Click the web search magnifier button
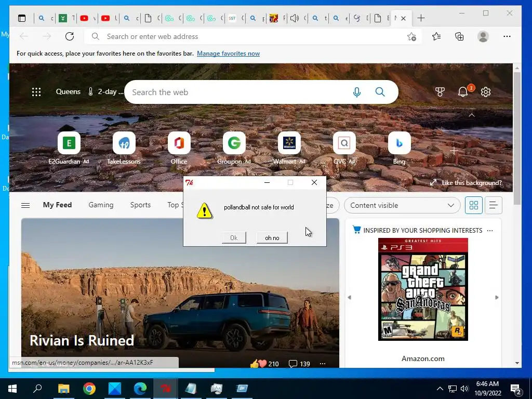Image resolution: width=532 pixels, height=399 pixels. pos(380,92)
